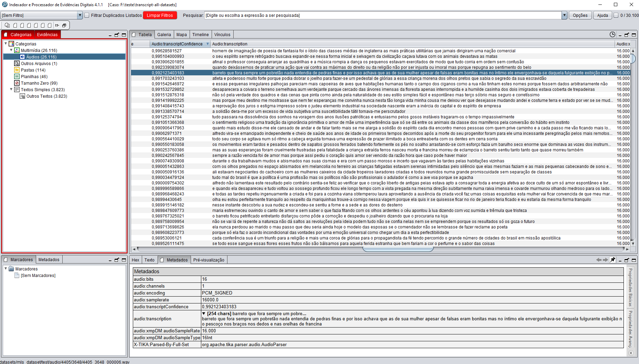Select the multi-document layout icon in toolbar
The image size is (639, 364).
click(7, 25)
